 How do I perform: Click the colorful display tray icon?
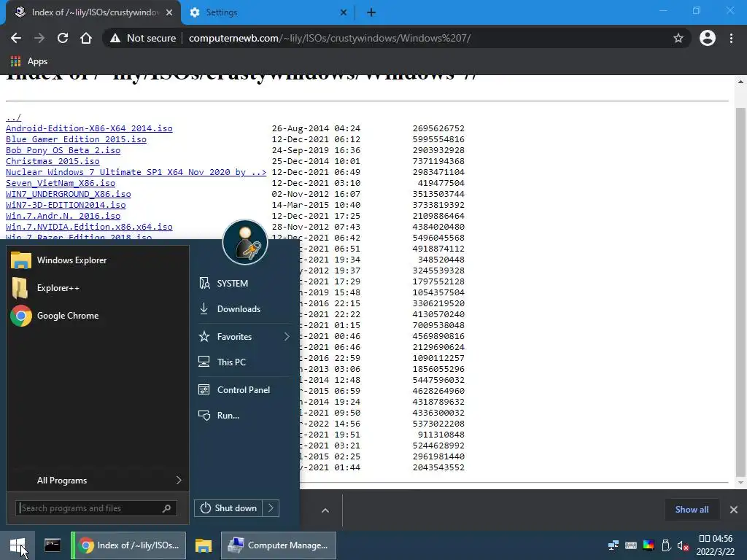pyautogui.click(x=649, y=545)
